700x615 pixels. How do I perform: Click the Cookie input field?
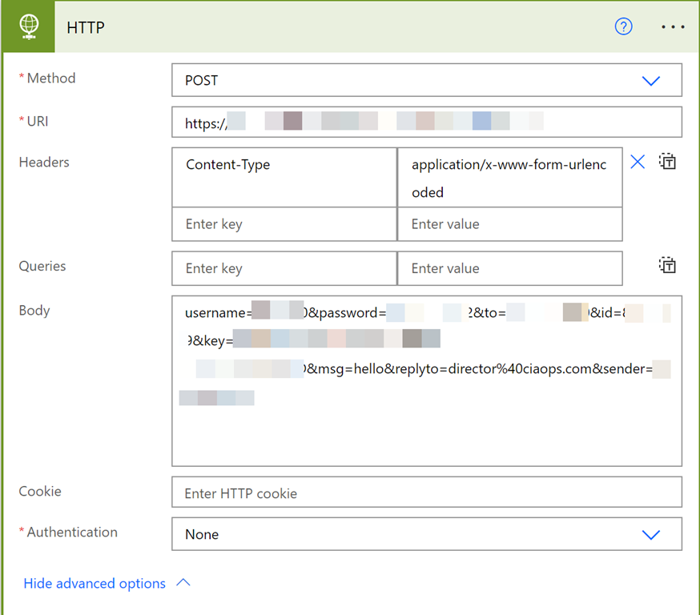426,493
